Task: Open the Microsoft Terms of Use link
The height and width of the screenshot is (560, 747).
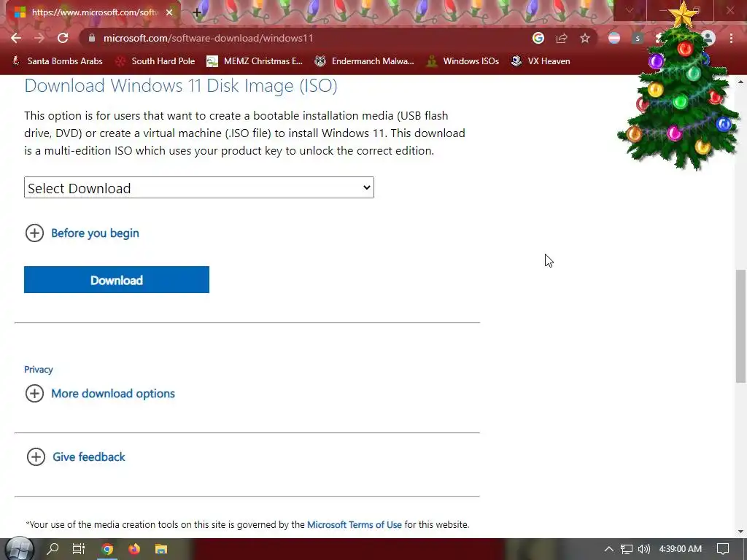Action: (354, 525)
